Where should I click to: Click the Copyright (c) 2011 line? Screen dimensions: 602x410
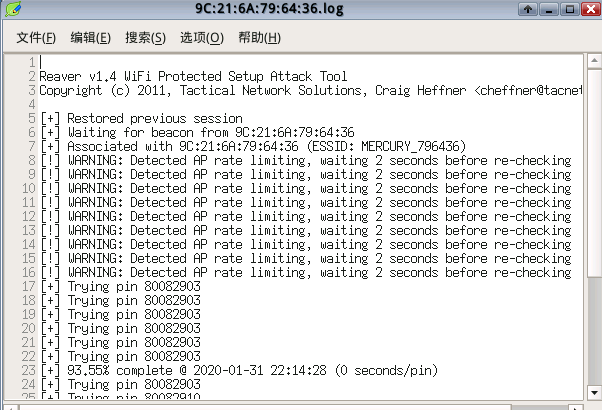pos(200,90)
